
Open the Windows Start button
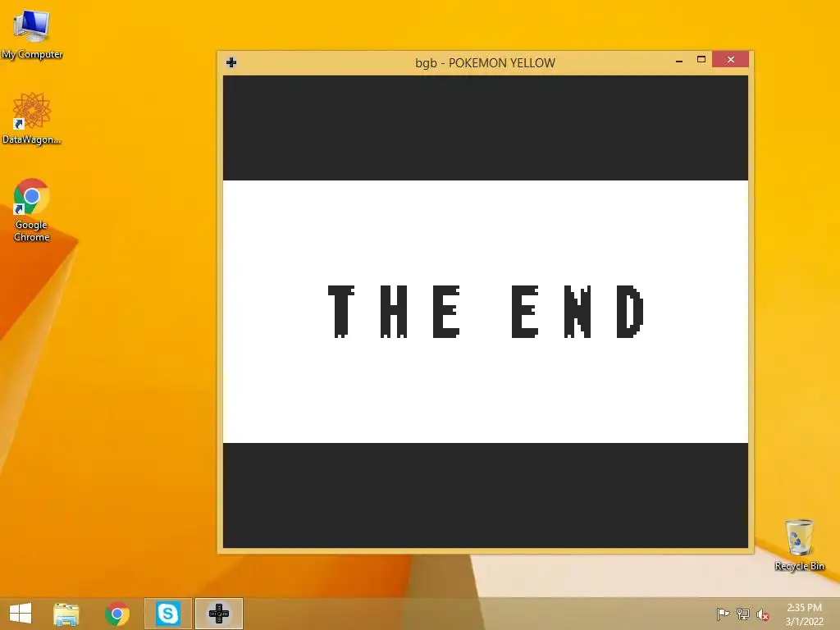[21, 614]
